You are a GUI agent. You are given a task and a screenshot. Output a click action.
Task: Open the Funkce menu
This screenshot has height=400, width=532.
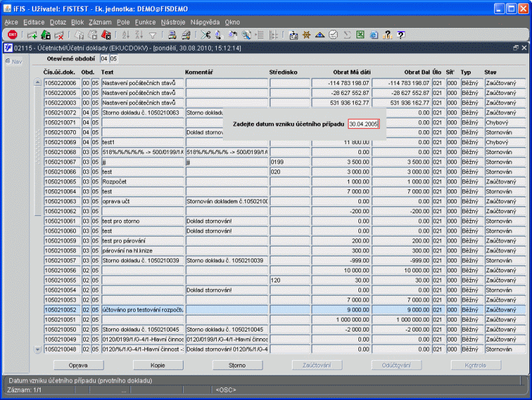click(145, 22)
